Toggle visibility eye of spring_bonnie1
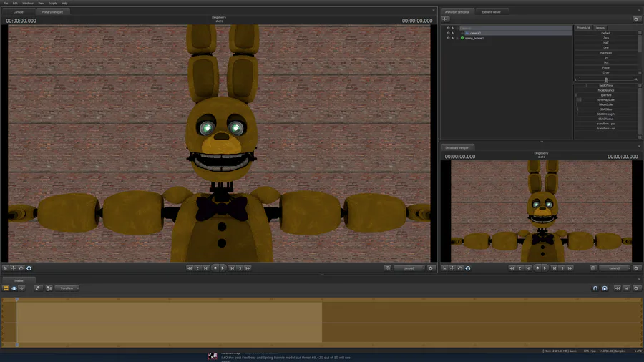The height and width of the screenshot is (362, 644). pos(448,38)
